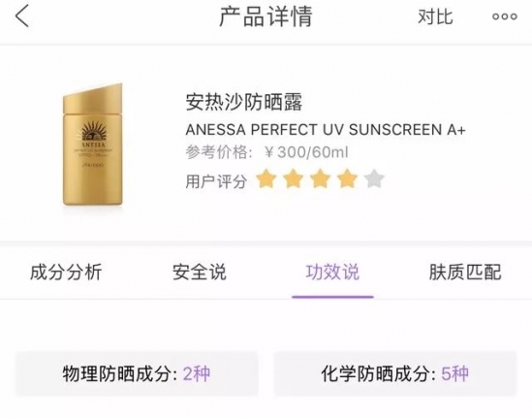532x418 pixels.
Task: Tap the back arrow icon
Action: pos(22,16)
